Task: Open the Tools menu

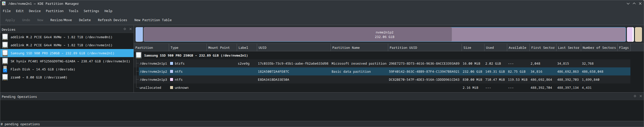Action: [x=73, y=11]
